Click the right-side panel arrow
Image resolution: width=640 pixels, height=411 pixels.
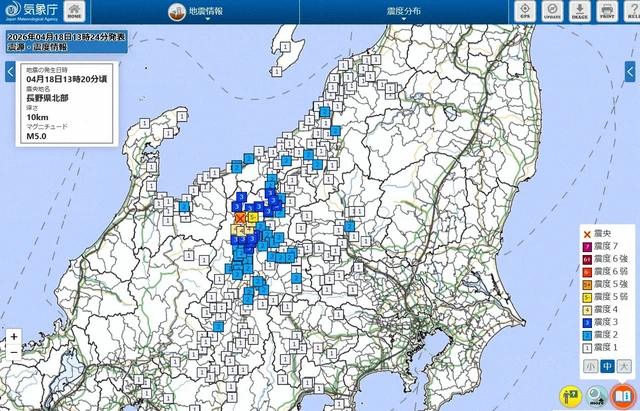point(629,74)
